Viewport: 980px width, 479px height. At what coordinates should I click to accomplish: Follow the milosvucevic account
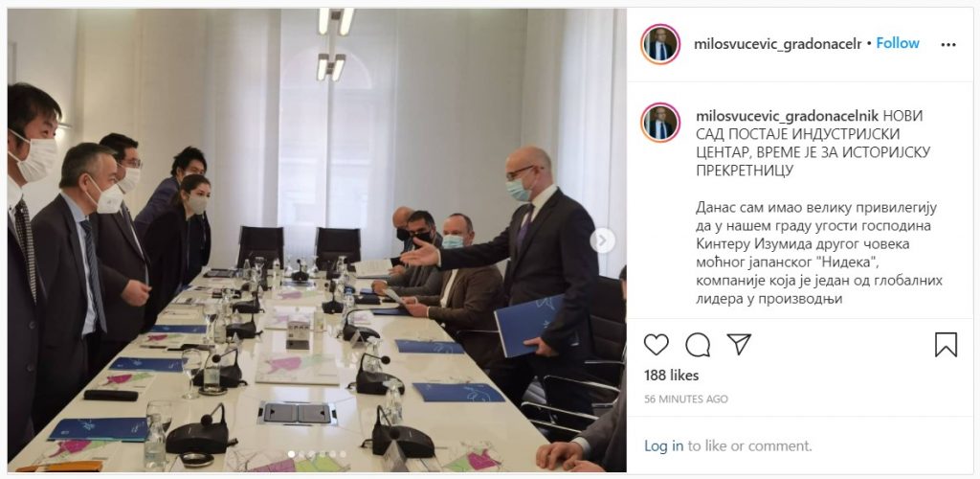[898, 43]
